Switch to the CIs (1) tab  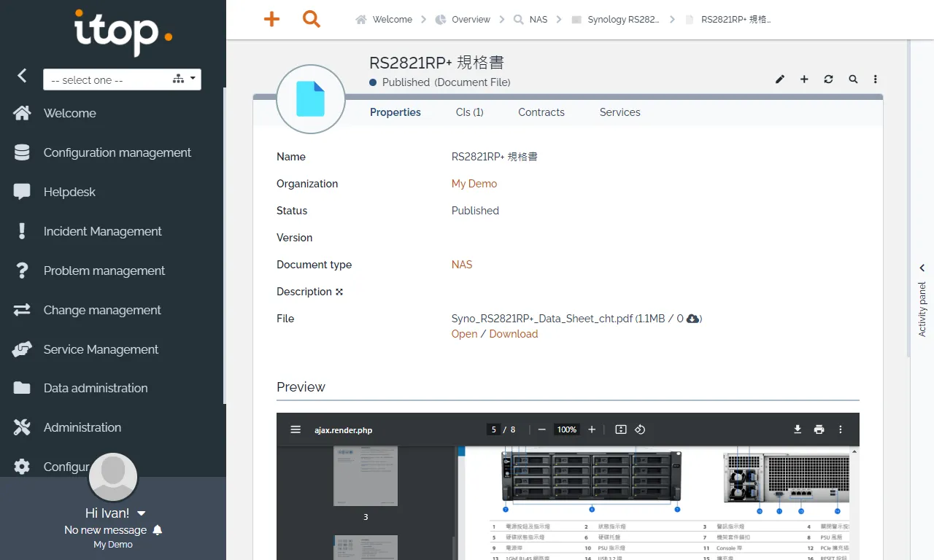point(470,112)
